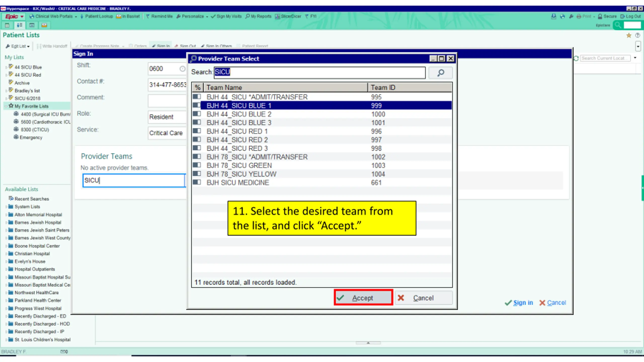Select BJH 44_SICU BLUE 2 row
The image size is (644, 362).
(322, 114)
